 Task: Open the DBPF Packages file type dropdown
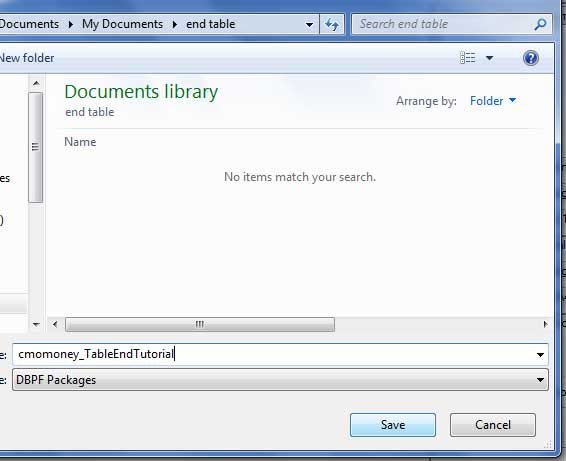(x=280, y=380)
